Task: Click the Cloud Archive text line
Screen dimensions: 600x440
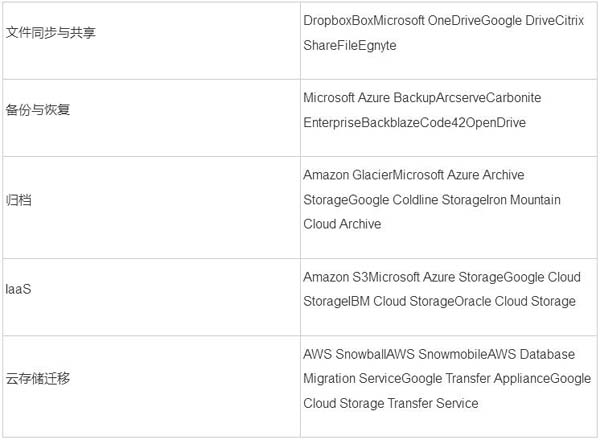Action: (342, 225)
